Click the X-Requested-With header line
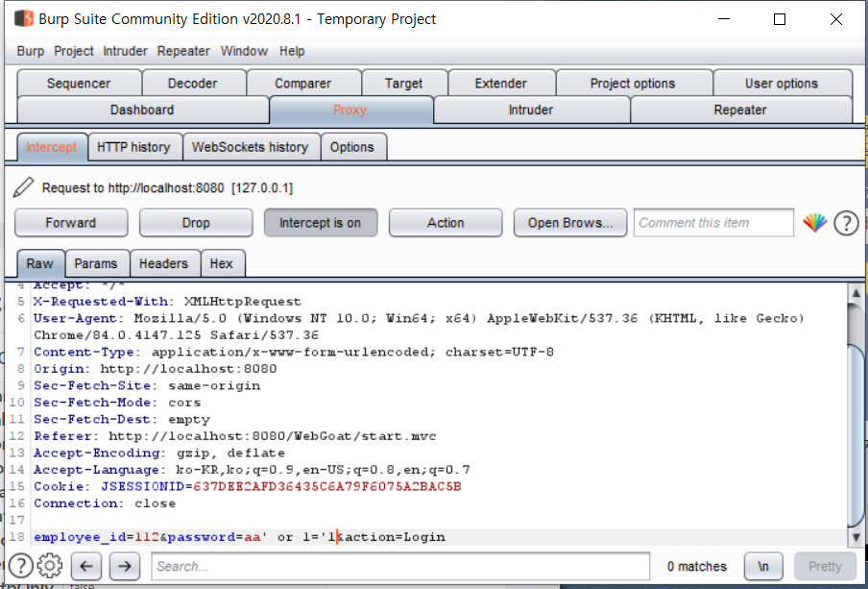Viewport: 868px width, 589px height. tap(167, 302)
